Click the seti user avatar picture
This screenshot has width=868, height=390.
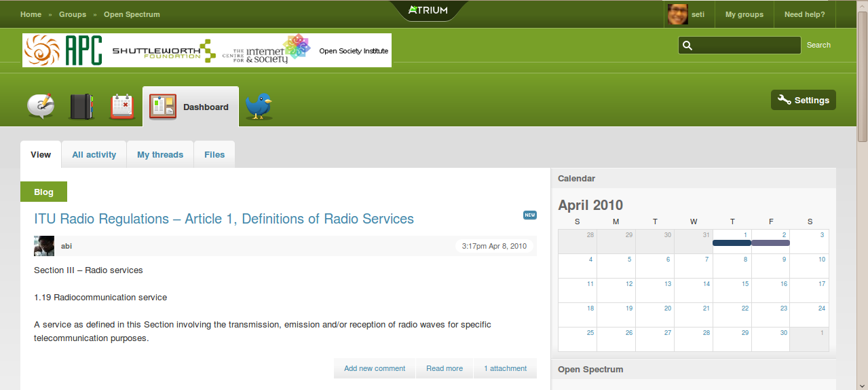click(677, 14)
